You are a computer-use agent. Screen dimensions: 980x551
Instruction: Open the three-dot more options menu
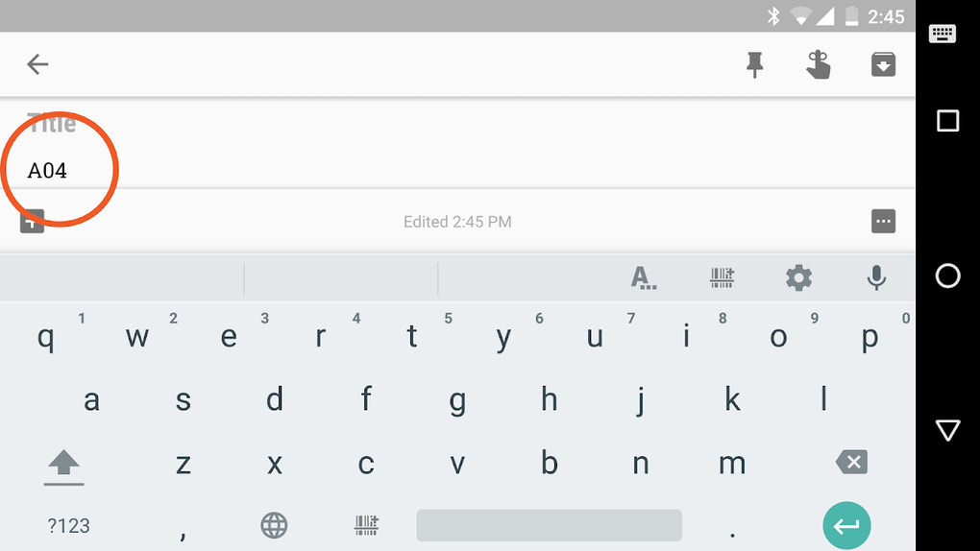click(883, 221)
